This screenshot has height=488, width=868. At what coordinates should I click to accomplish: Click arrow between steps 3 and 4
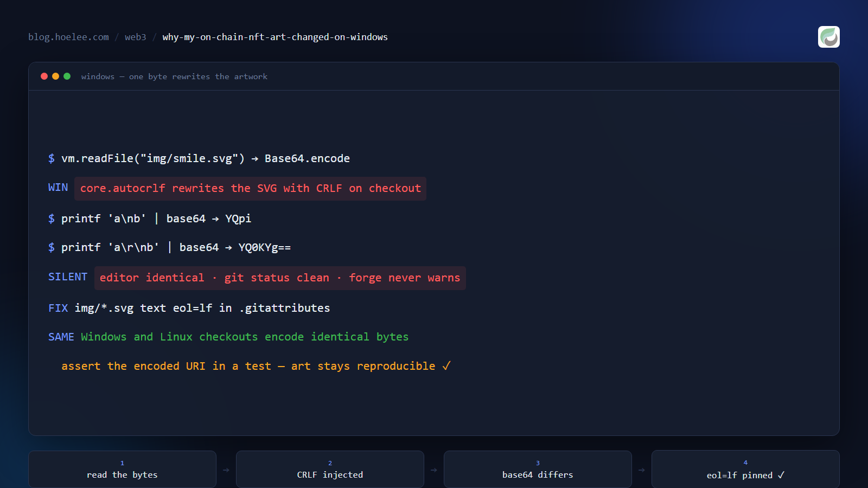[x=641, y=470]
